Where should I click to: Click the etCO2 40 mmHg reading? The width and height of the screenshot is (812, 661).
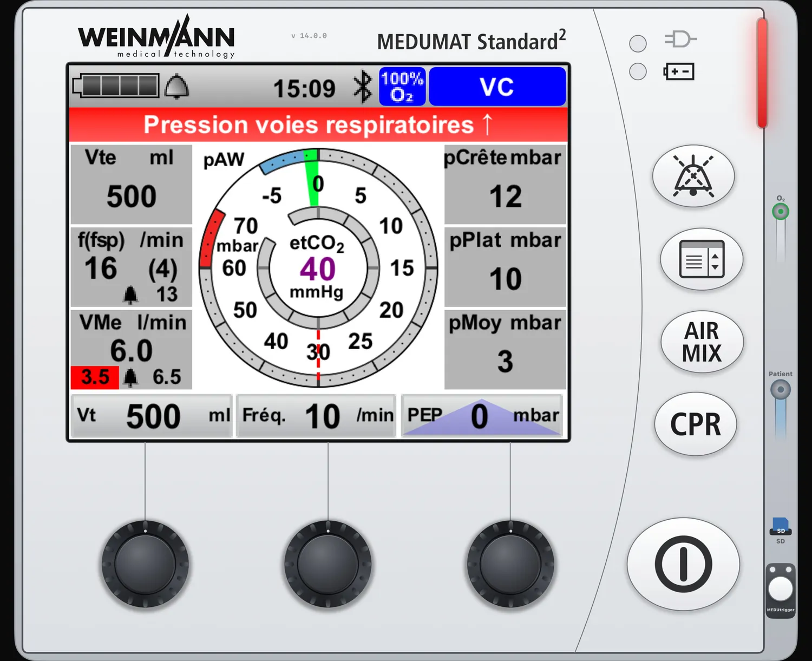(x=317, y=267)
